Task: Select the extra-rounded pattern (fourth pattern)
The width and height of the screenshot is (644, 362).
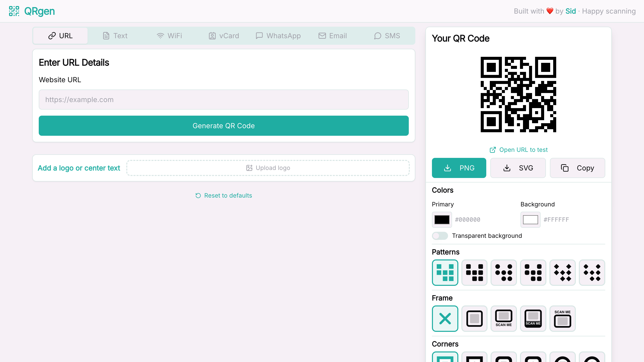Action: coord(533,273)
